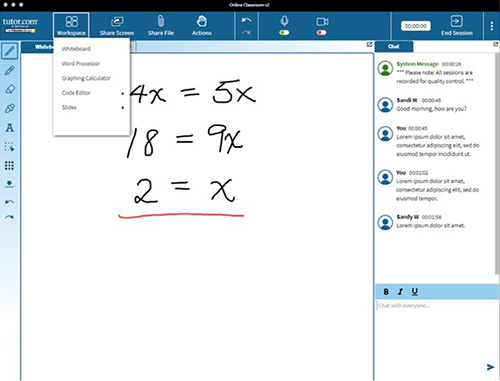Viewport: 500px width, 381px height.
Task: Select the highlighter marker tool
Action: click(x=10, y=70)
